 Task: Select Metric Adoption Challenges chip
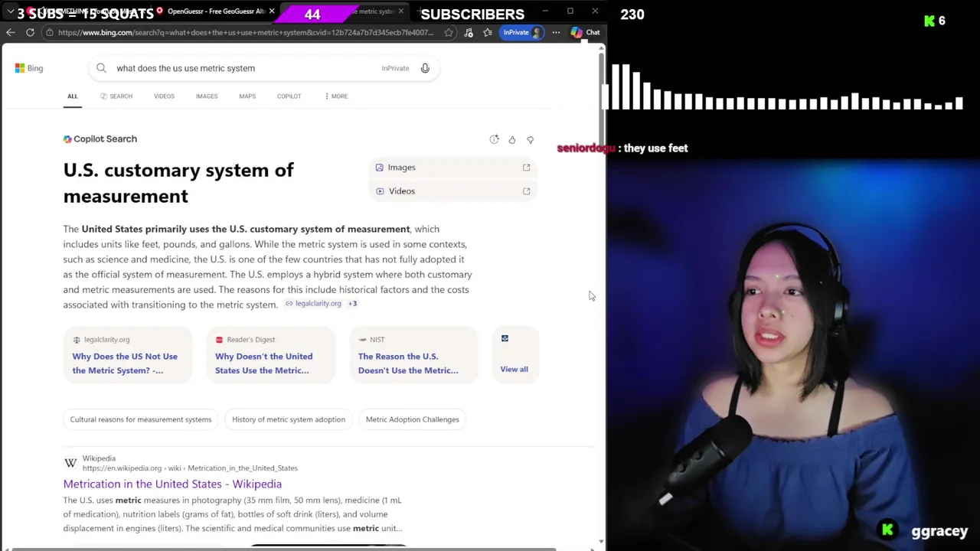pos(412,419)
